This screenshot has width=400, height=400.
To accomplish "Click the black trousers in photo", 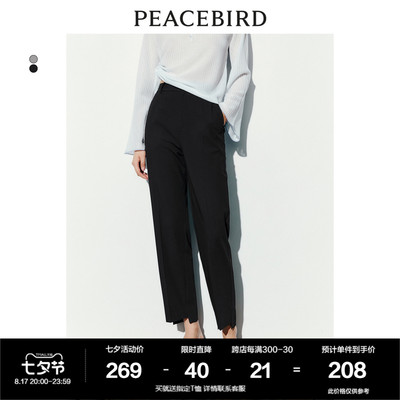I will (190, 209).
